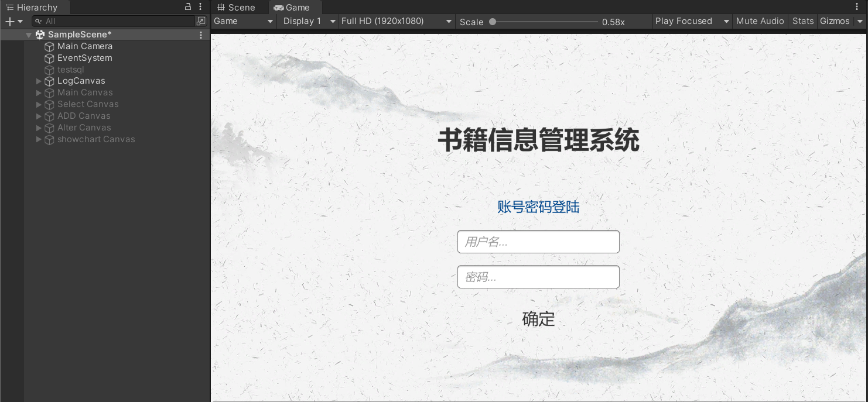Switch to the Scene tab
Viewport: 868px width, 402px height.
tap(236, 7)
